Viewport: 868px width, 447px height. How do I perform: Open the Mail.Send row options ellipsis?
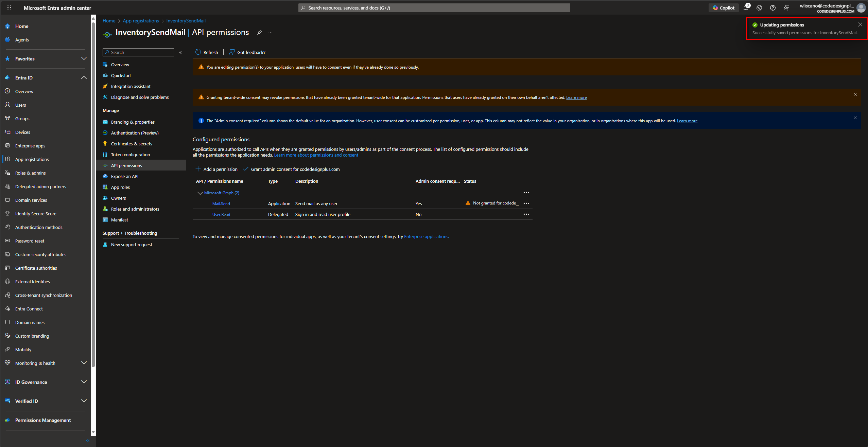pos(526,203)
